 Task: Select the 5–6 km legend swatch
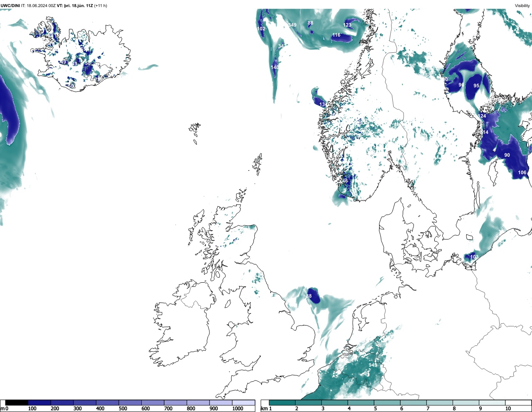point(387,402)
